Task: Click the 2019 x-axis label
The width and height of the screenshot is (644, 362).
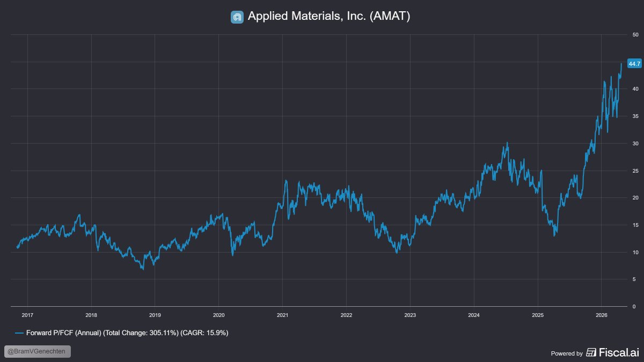Action: pyautogui.click(x=155, y=315)
